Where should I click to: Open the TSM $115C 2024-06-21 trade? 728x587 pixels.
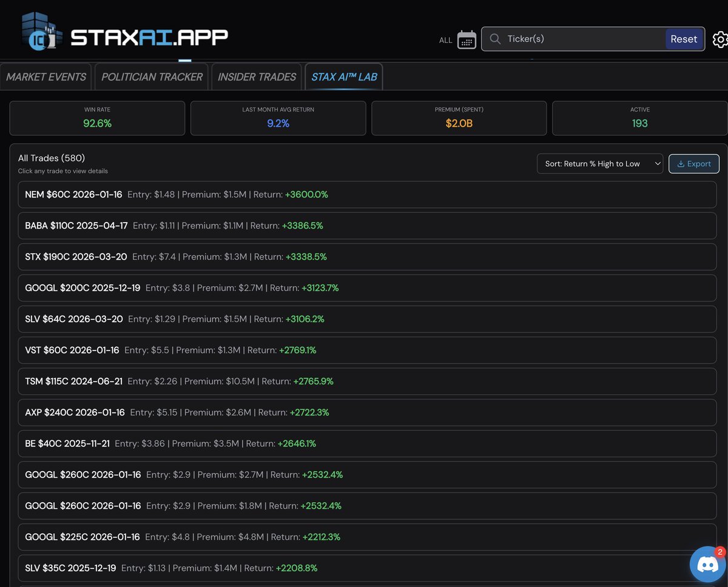click(367, 381)
